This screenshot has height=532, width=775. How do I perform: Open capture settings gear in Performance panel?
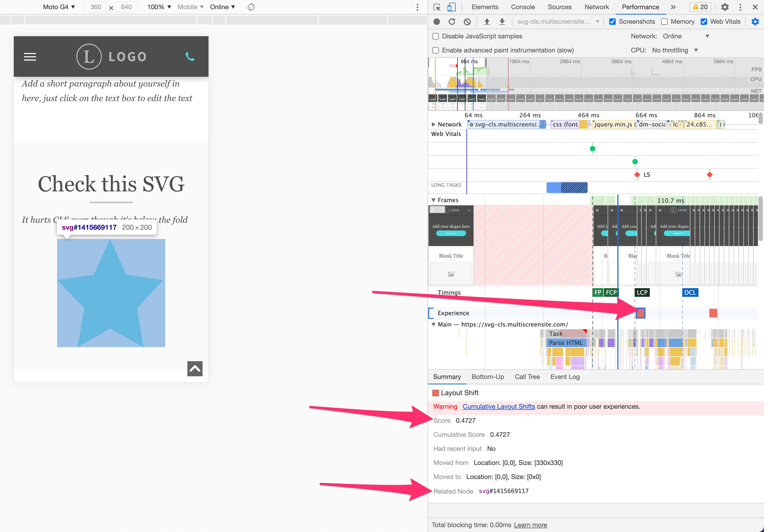click(756, 21)
